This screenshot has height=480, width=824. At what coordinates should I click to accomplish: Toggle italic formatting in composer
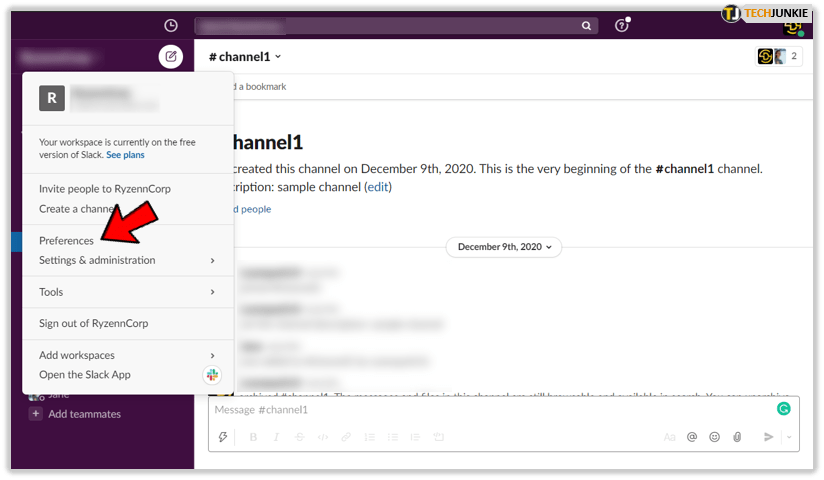pos(276,437)
